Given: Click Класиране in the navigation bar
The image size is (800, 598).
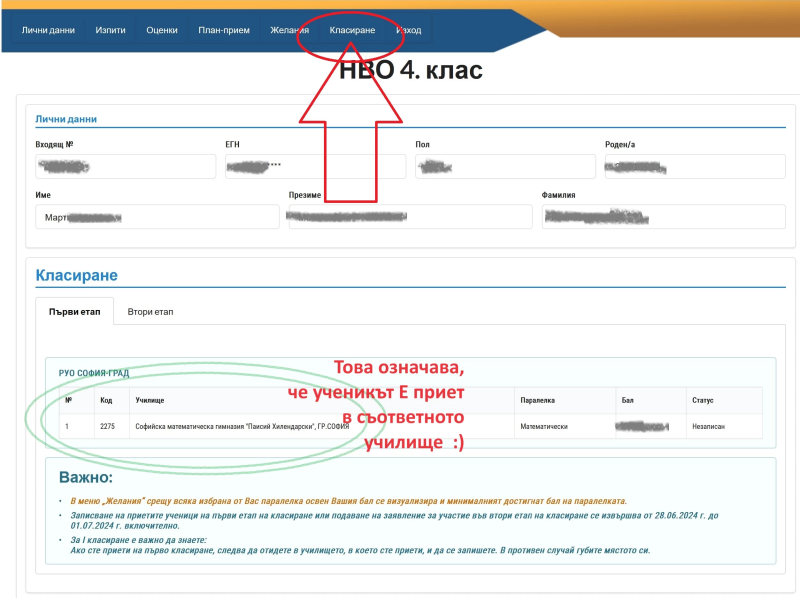Looking at the screenshot, I should coord(352,30).
